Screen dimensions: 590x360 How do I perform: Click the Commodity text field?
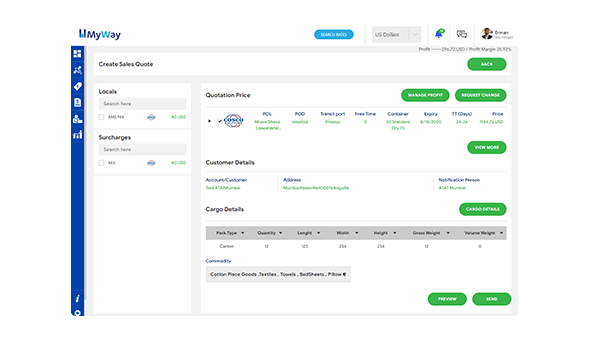point(278,275)
